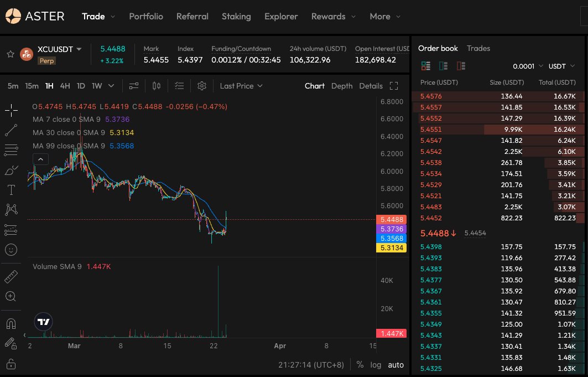Toggle log scale on the price axis
The height and width of the screenshot is (377, 588).
pyautogui.click(x=376, y=365)
